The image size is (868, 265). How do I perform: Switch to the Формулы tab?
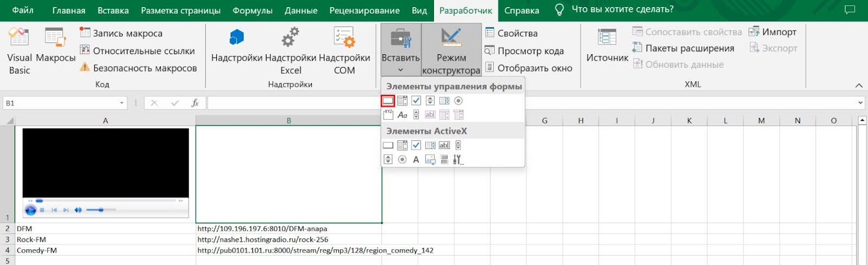pyautogui.click(x=252, y=10)
